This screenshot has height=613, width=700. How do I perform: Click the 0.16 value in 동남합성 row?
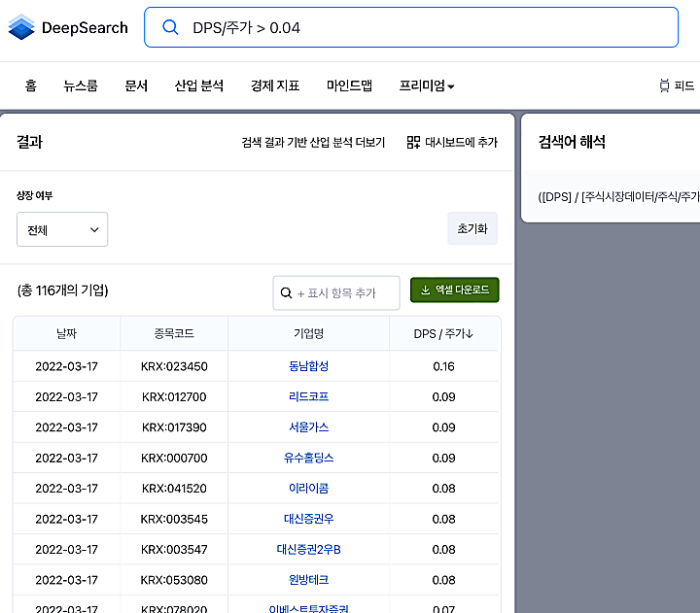443,366
